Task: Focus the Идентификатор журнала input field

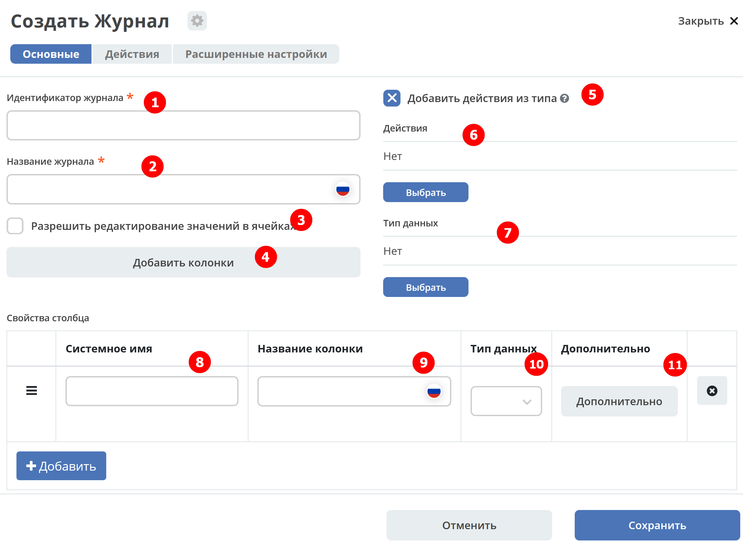Action: [183, 125]
